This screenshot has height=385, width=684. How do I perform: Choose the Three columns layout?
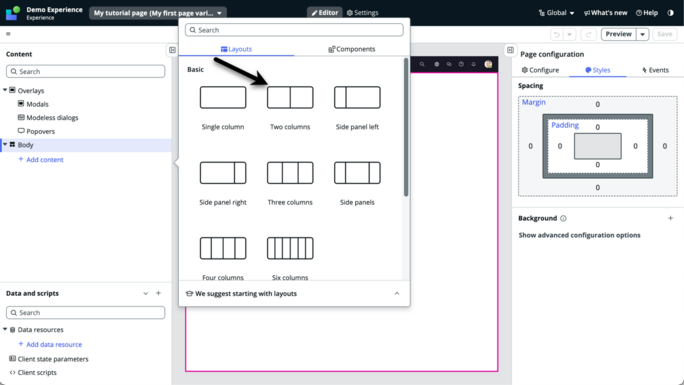290,173
